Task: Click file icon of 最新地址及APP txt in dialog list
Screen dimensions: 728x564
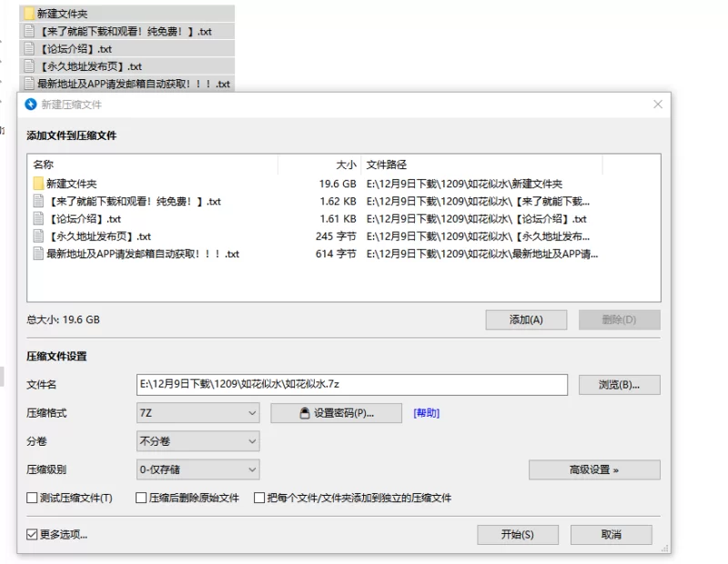Action: click(x=38, y=254)
